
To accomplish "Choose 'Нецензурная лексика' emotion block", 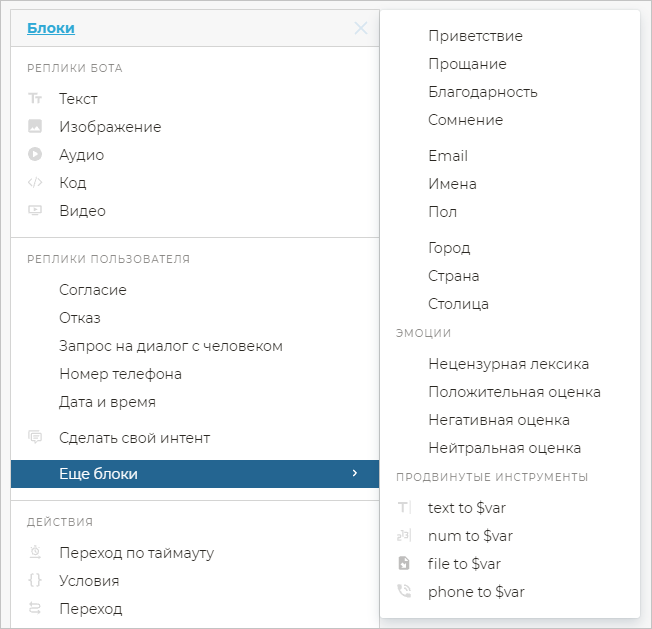I will pos(508,364).
